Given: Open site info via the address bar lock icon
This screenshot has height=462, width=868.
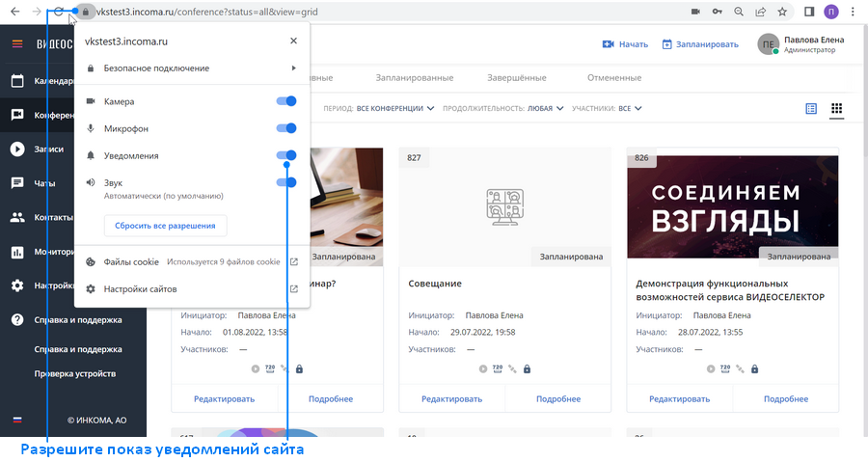Looking at the screenshot, I should [x=85, y=12].
